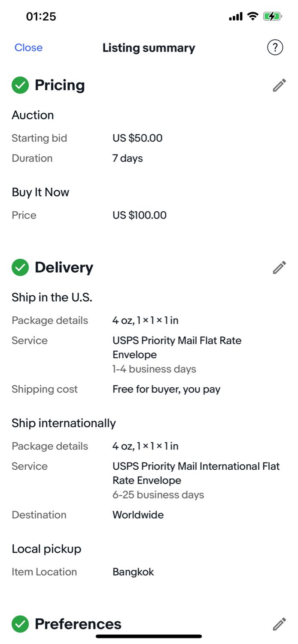Tap the help question mark icon
This screenshot has height=644, width=298.
click(x=275, y=48)
